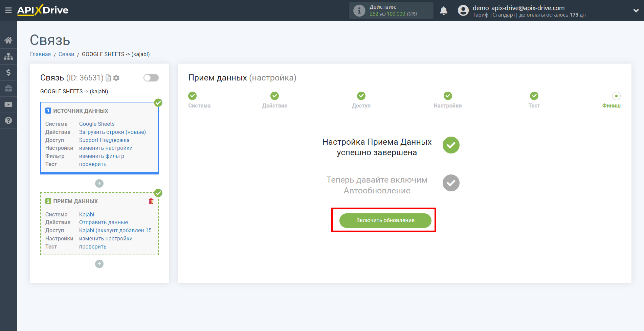The height and width of the screenshot is (331, 644).
Task: Open the Google Sheets system link
Action: (x=97, y=124)
